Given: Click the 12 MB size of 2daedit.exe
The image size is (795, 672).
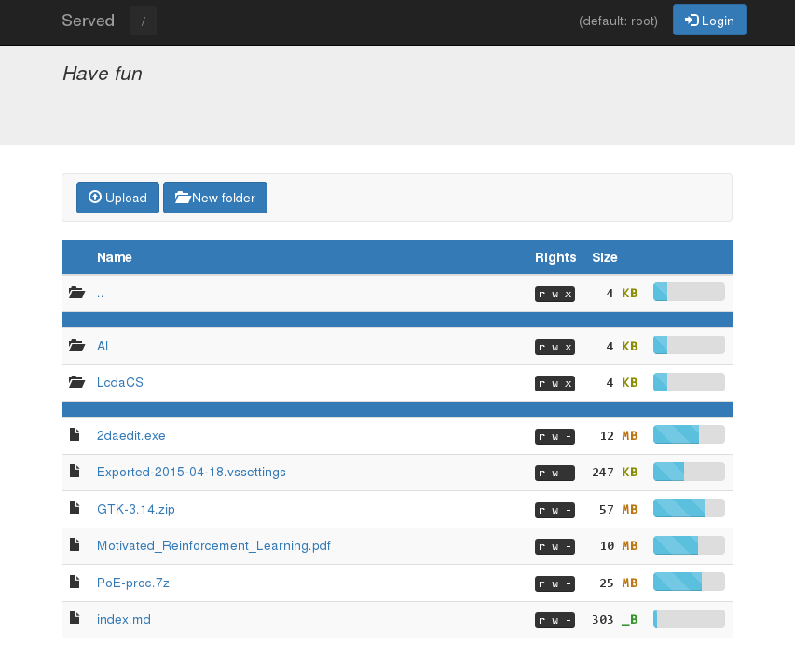Looking at the screenshot, I should (619, 436).
